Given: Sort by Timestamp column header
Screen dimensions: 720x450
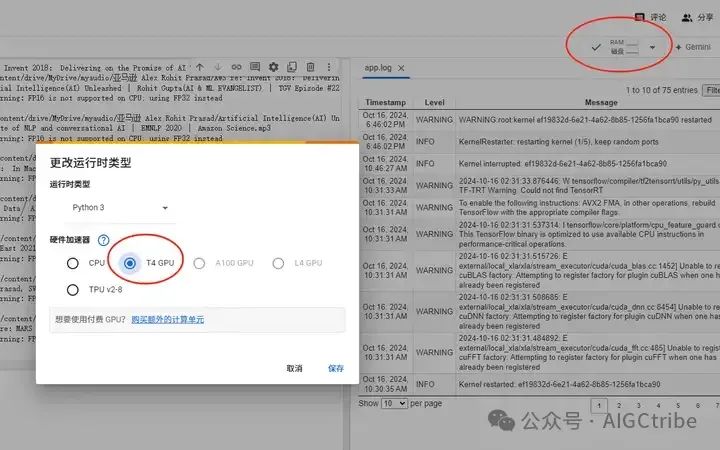Looking at the screenshot, I should (385, 102).
